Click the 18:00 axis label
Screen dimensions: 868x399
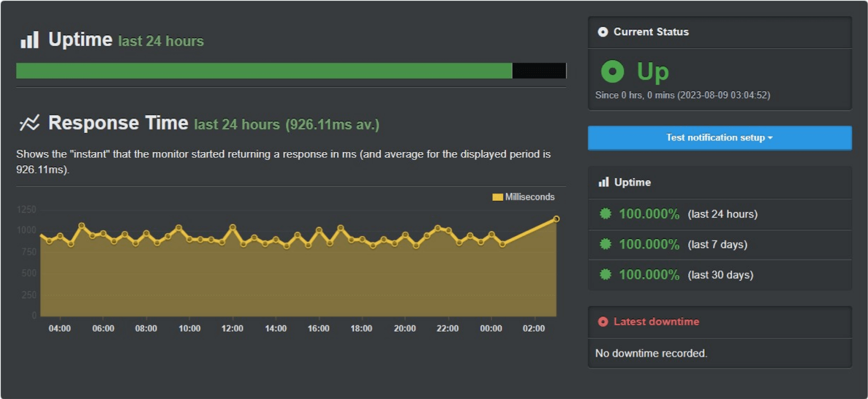tap(361, 328)
